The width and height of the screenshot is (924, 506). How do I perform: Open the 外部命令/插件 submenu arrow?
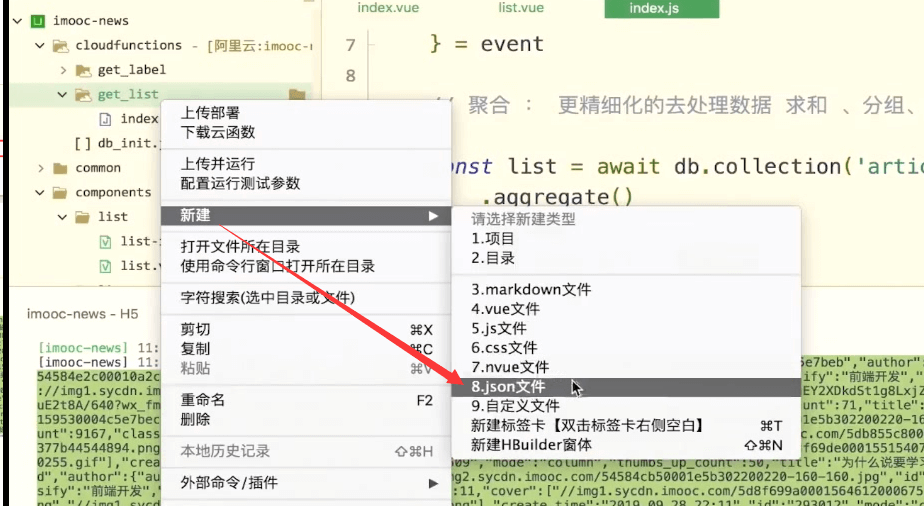point(434,484)
